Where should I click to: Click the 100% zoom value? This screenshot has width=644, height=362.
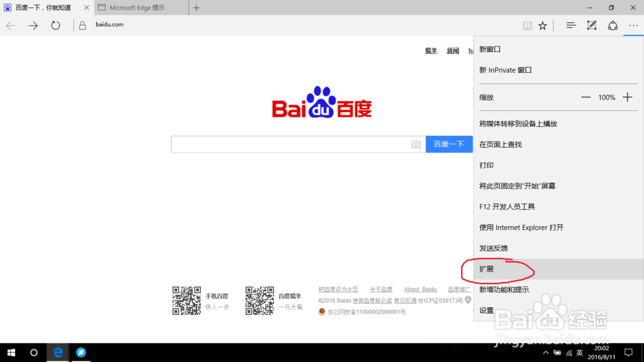pos(607,97)
